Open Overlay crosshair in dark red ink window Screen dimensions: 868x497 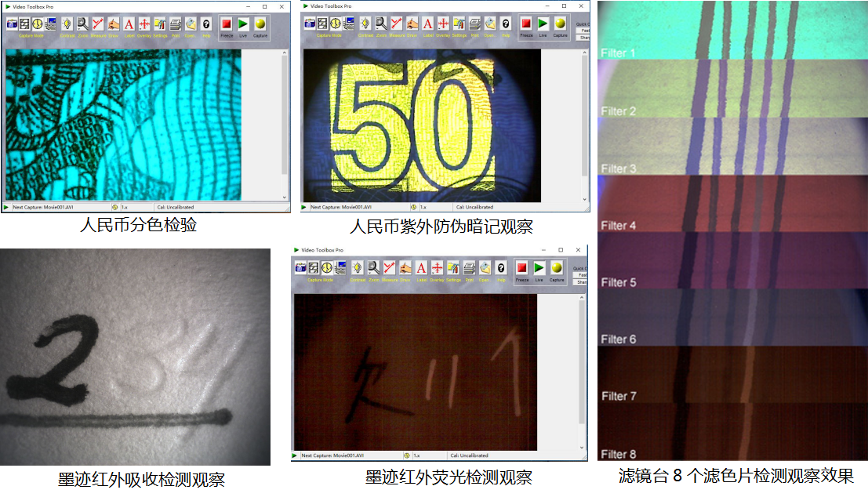click(438, 268)
